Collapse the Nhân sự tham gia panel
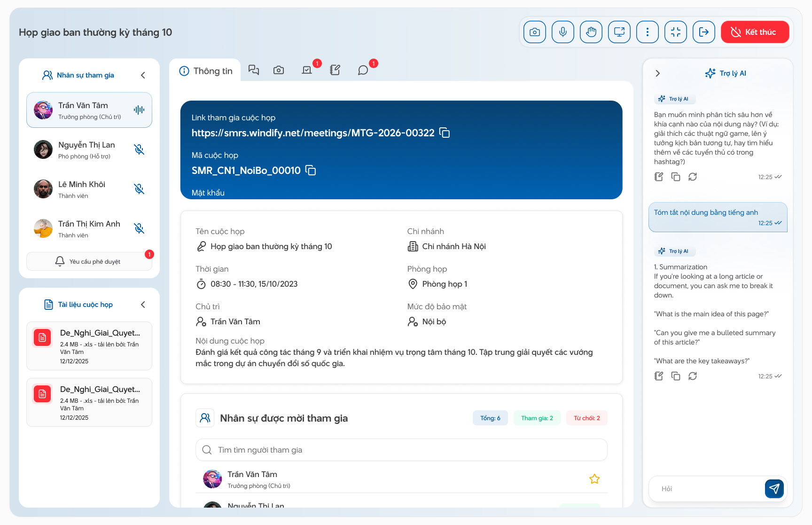This screenshot has width=812, height=525. coord(143,75)
